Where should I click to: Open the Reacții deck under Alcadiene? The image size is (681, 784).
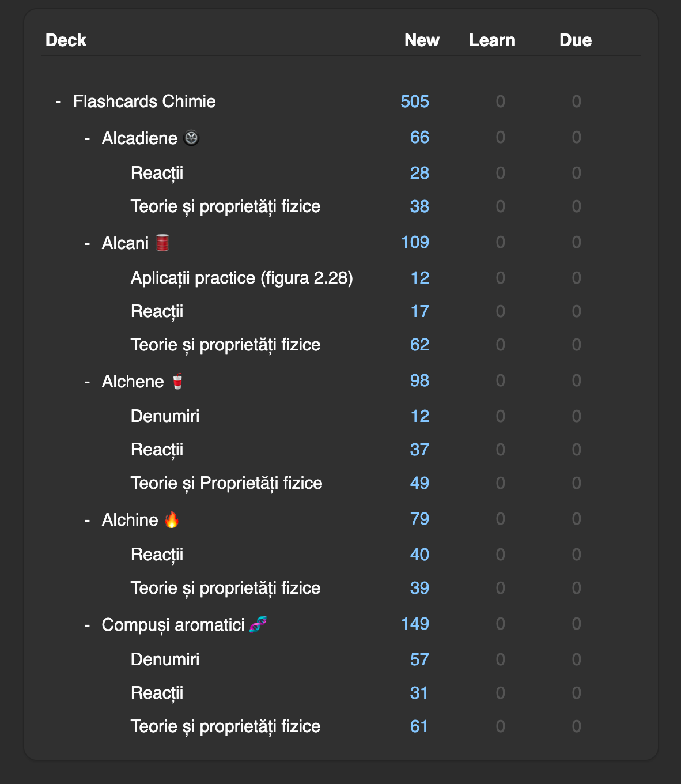[157, 173]
